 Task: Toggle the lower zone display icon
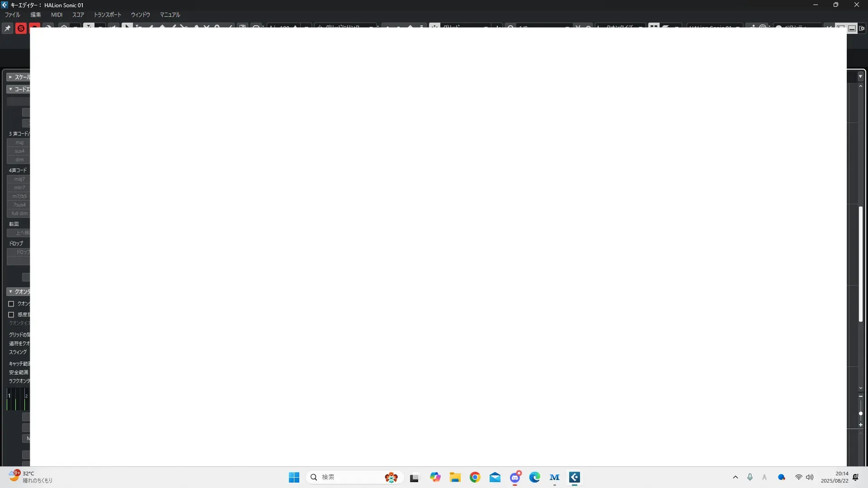(x=852, y=28)
